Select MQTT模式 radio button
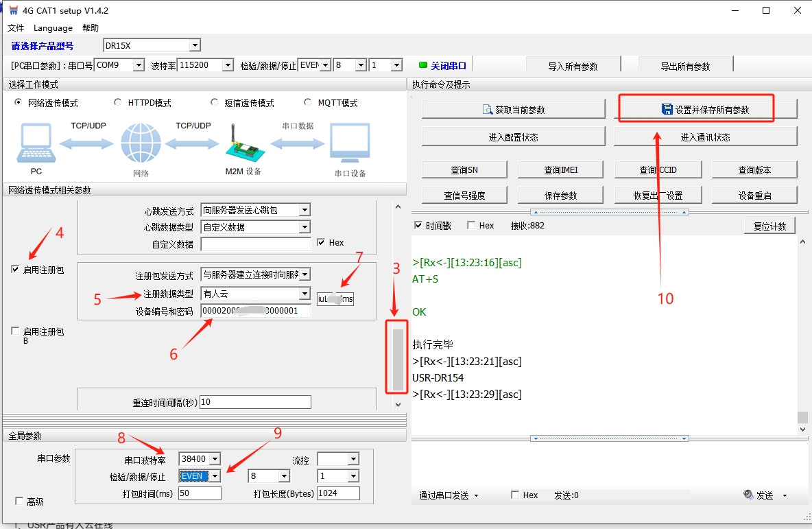 click(x=308, y=103)
